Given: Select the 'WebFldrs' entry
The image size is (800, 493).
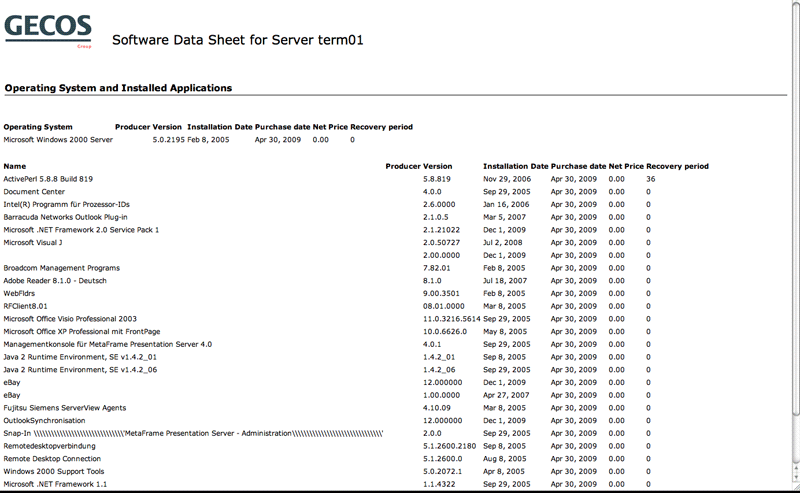Looking at the screenshot, I should pos(19,294).
